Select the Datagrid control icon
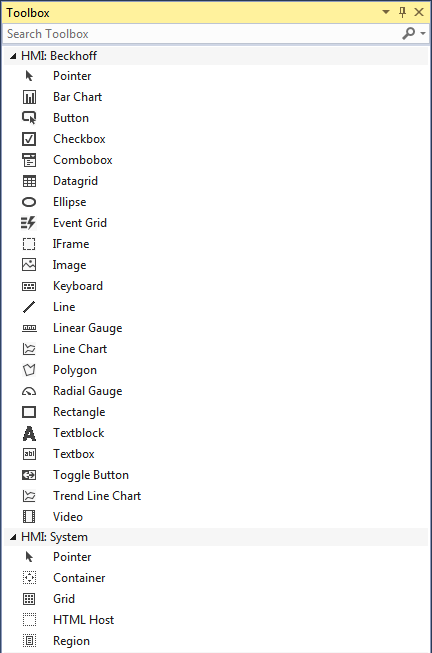Screen dimensions: 432x653 29,181
